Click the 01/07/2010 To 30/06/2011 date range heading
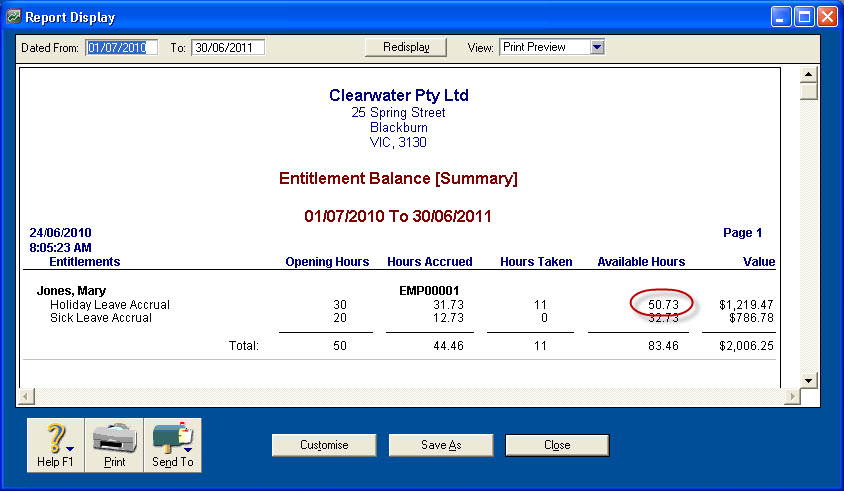844x491 pixels. click(398, 216)
